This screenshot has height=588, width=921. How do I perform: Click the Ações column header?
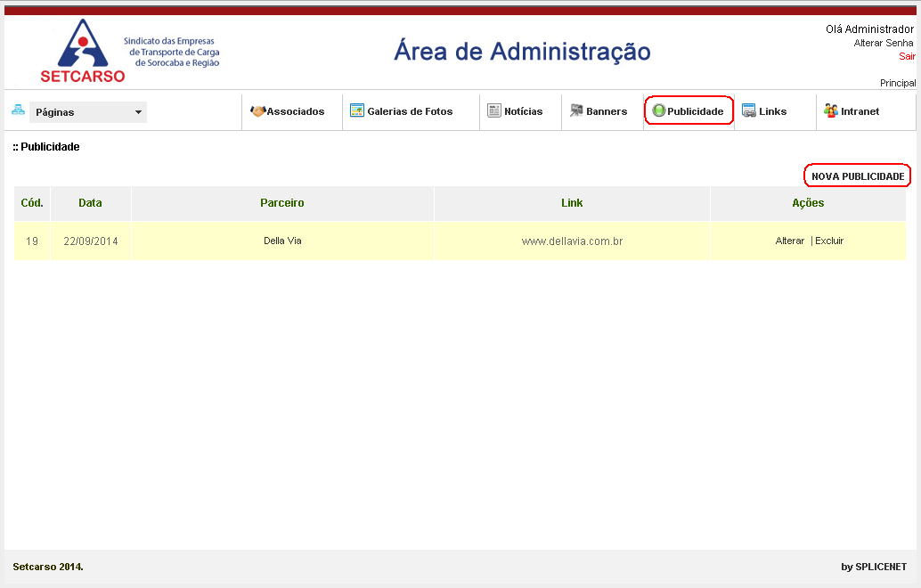coord(808,203)
